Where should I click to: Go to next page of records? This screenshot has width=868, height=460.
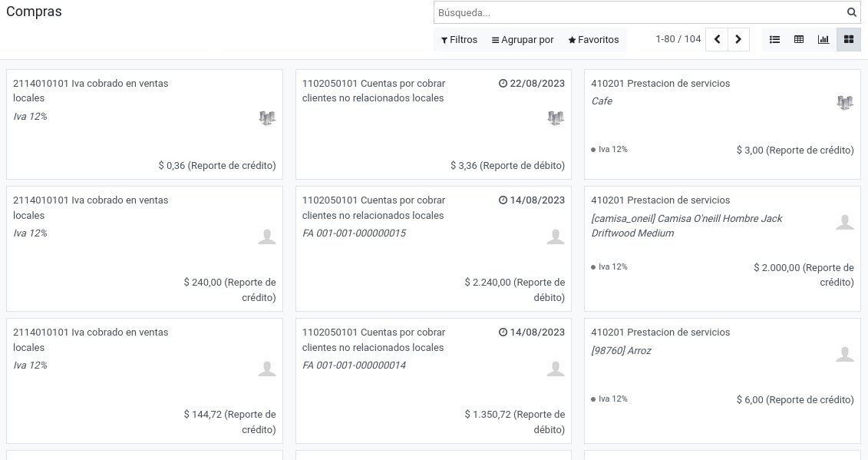[x=738, y=39]
